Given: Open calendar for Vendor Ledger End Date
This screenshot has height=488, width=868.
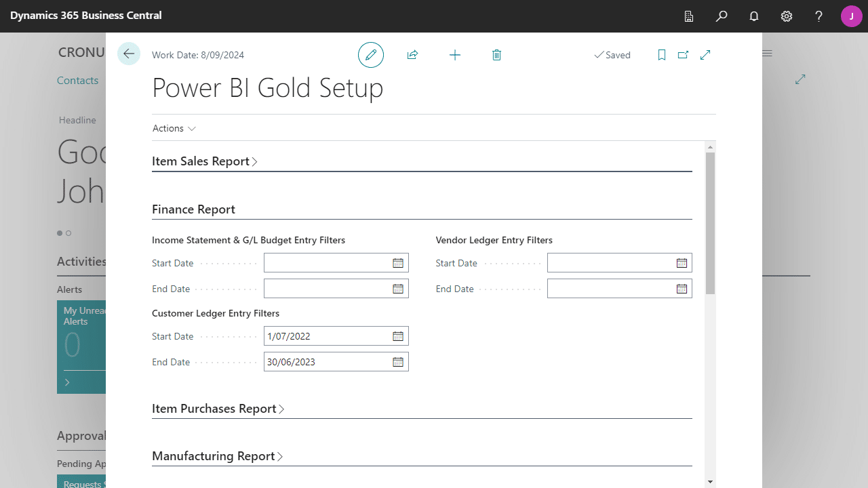Looking at the screenshot, I should pos(682,289).
